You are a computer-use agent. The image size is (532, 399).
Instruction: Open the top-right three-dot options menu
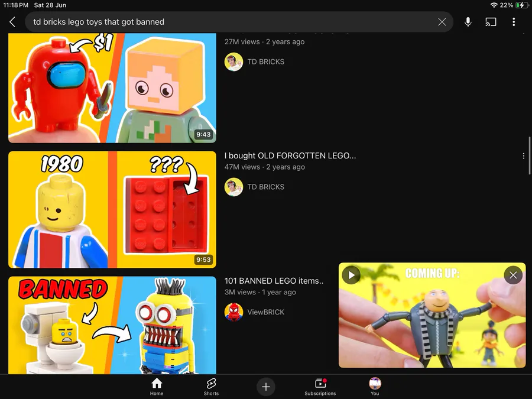[514, 22]
